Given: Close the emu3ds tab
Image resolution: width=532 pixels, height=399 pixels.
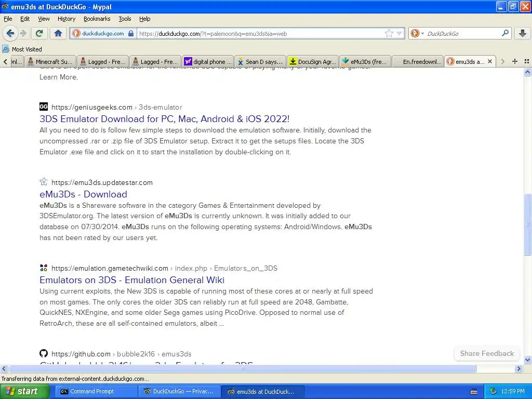Looking at the screenshot, I should coord(490,61).
